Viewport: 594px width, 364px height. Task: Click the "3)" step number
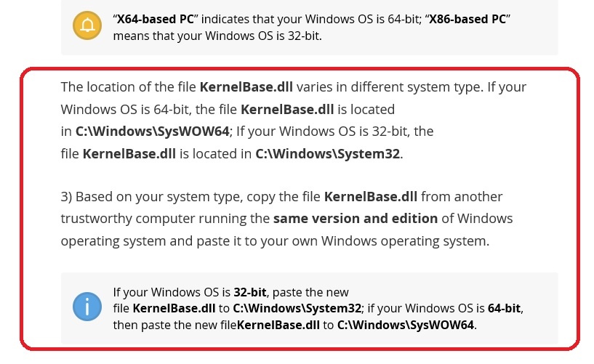[68, 197]
